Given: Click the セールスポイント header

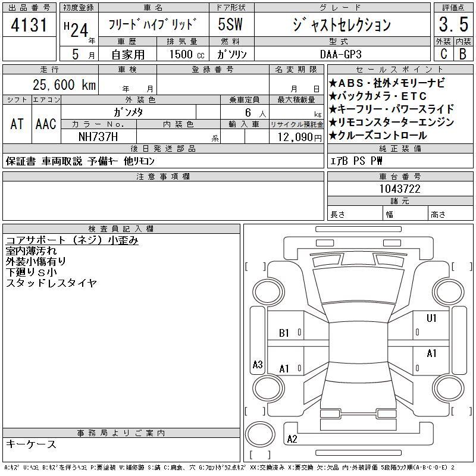Looking at the screenshot, I should point(400,70).
